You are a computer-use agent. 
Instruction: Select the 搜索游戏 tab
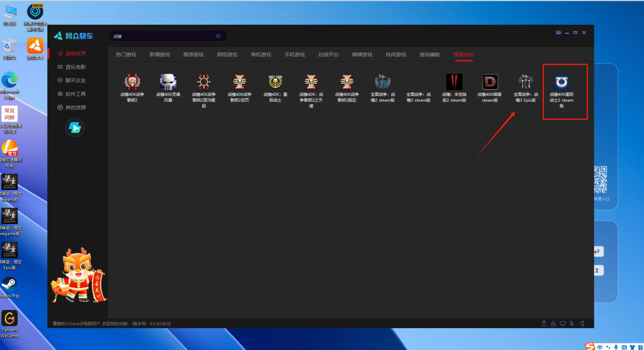464,55
